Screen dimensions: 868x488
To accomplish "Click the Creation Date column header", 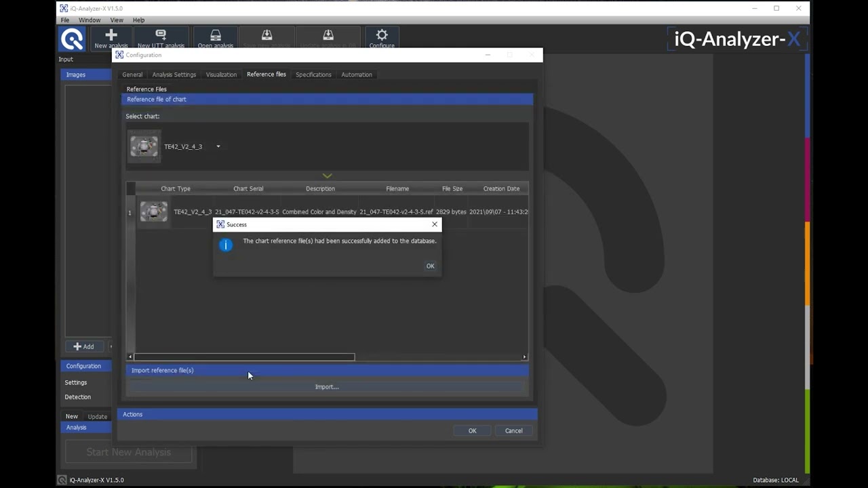I will 501,188.
